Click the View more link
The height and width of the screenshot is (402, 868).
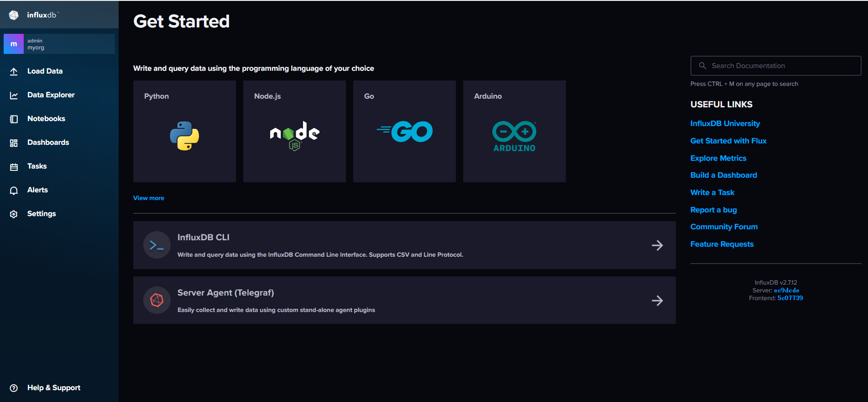click(149, 198)
